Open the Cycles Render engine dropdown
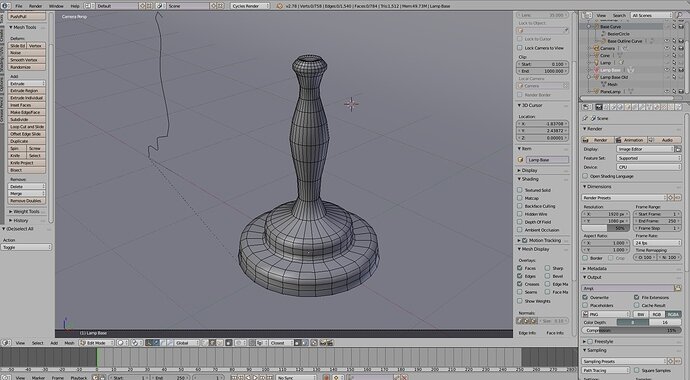690x380 pixels. point(250,6)
